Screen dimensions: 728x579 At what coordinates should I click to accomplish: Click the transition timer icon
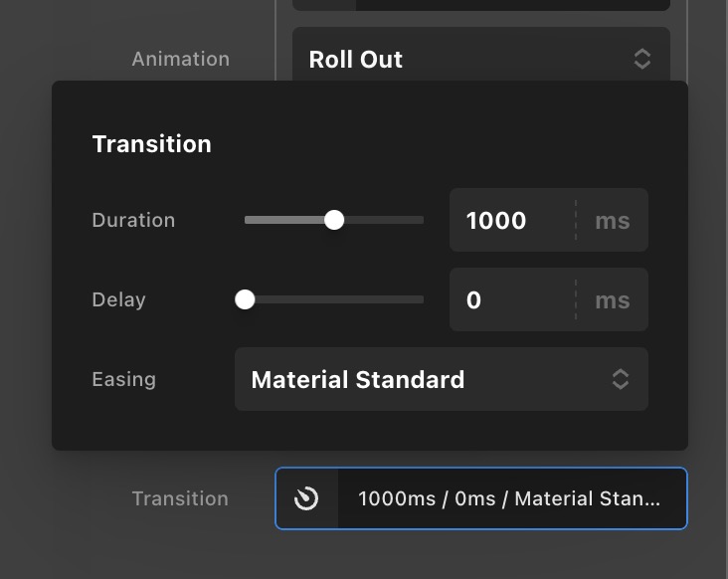pyautogui.click(x=307, y=498)
